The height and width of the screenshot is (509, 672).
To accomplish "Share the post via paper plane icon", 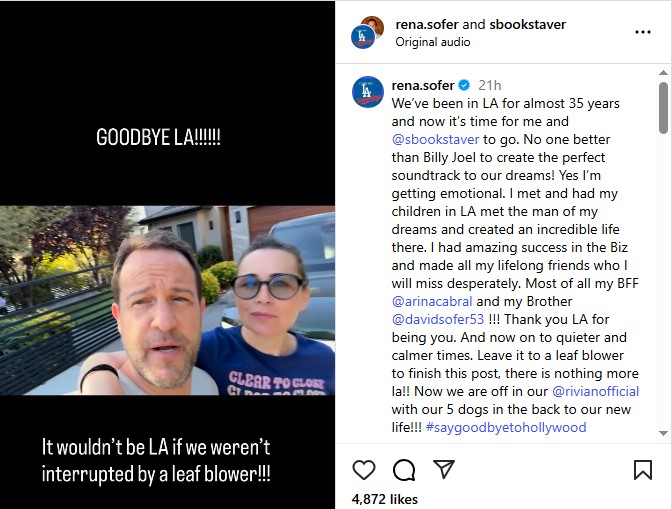I will pyautogui.click(x=444, y=469).
